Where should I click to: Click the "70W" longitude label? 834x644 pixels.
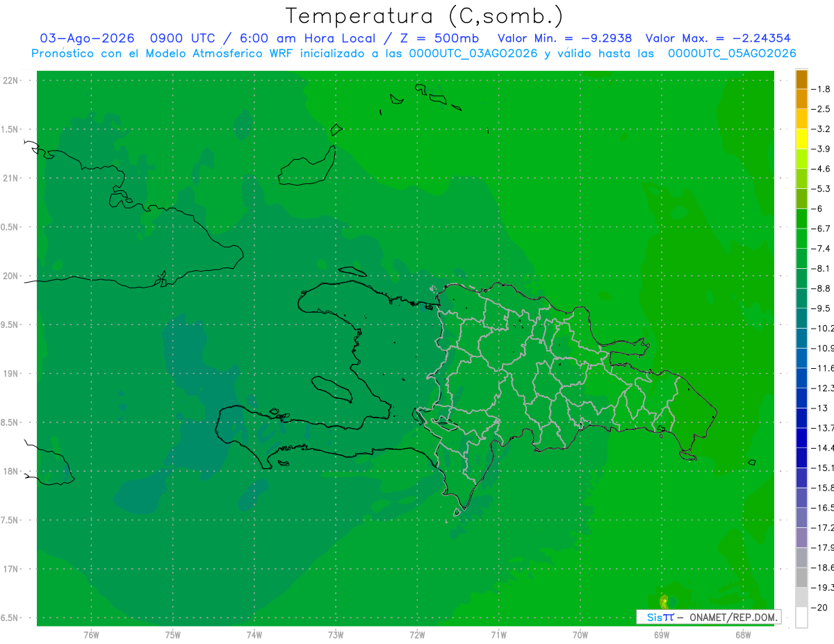point(580,635)
